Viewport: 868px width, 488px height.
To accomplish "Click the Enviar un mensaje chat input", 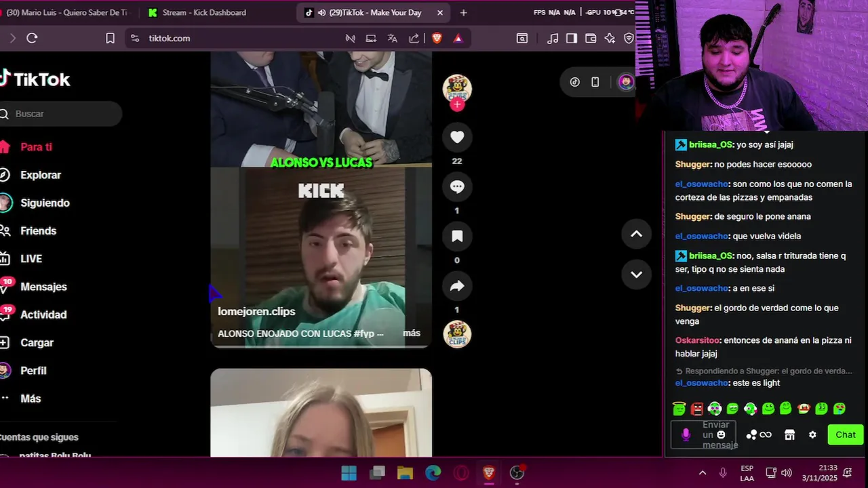I will point(705,435).
